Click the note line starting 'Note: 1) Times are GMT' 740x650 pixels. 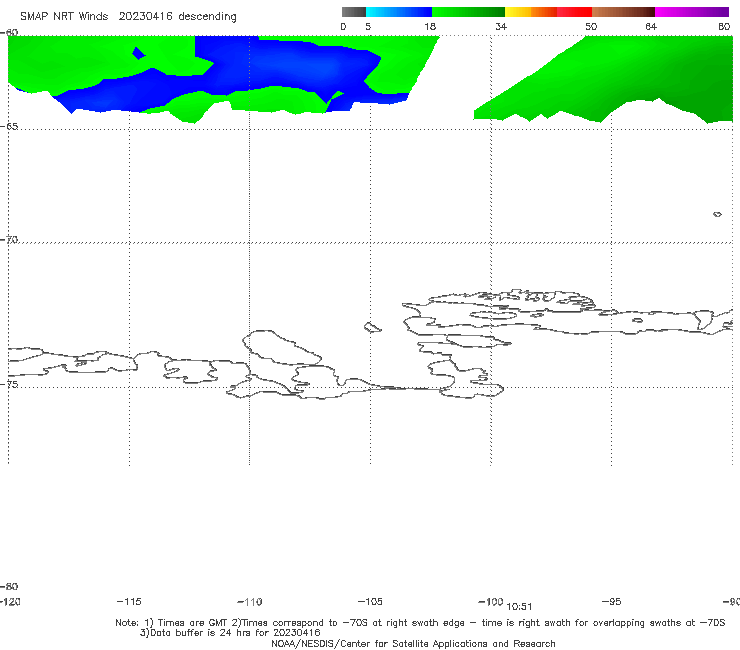coord(420,623)
